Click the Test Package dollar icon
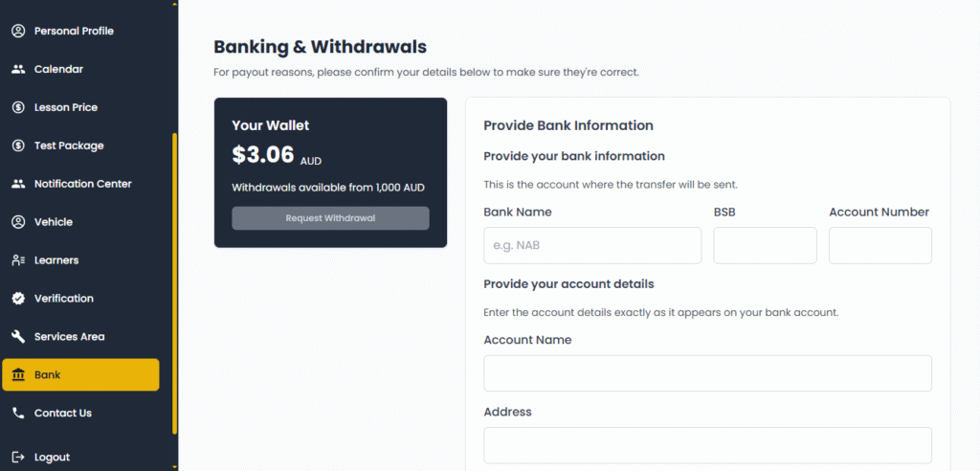The height and width of the screenshot is (471, 980). [17, 146]
